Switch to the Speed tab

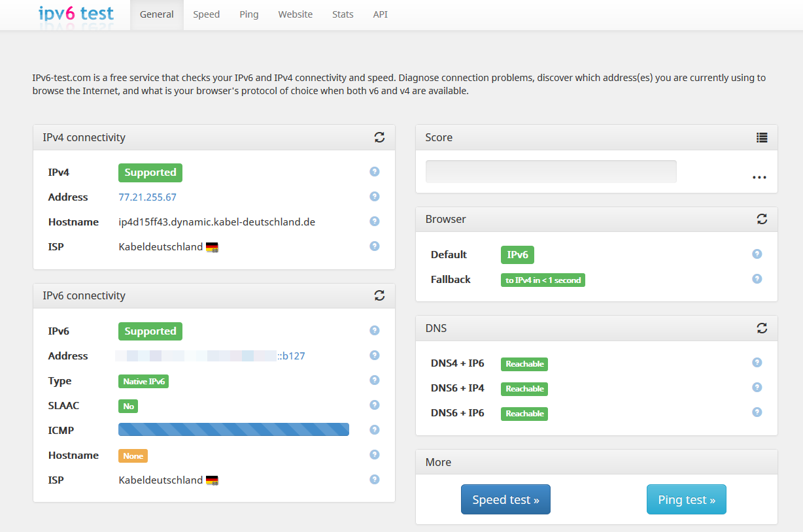pos(207,14)
